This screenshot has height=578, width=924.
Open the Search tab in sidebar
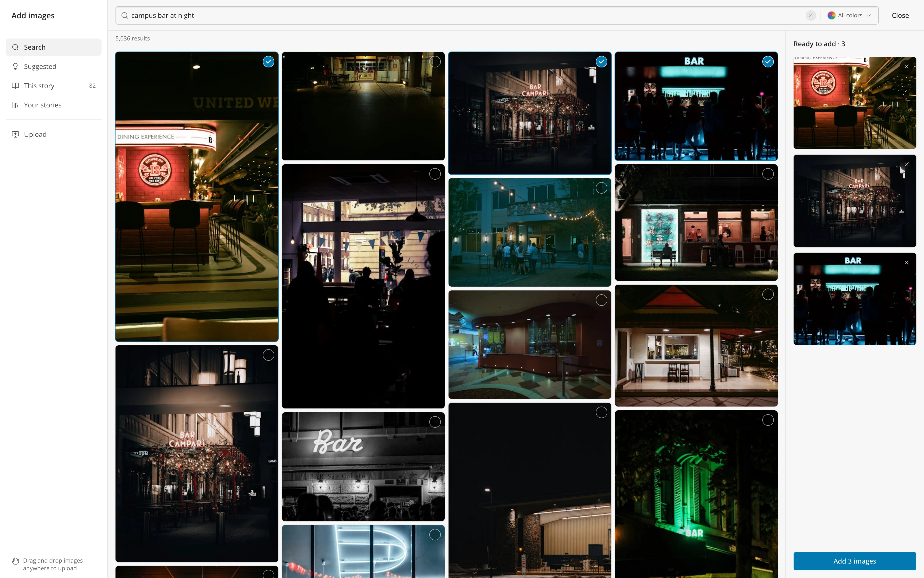(53, 47)
